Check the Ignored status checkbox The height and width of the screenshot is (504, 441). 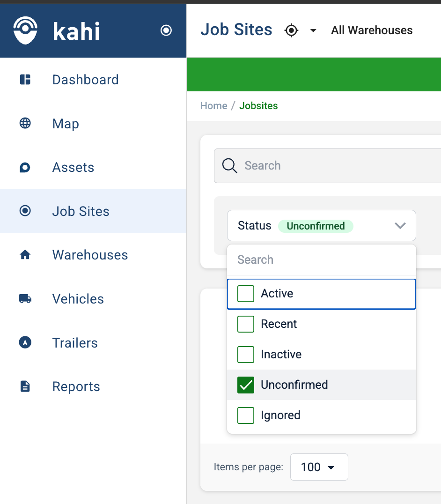[246, 415]
